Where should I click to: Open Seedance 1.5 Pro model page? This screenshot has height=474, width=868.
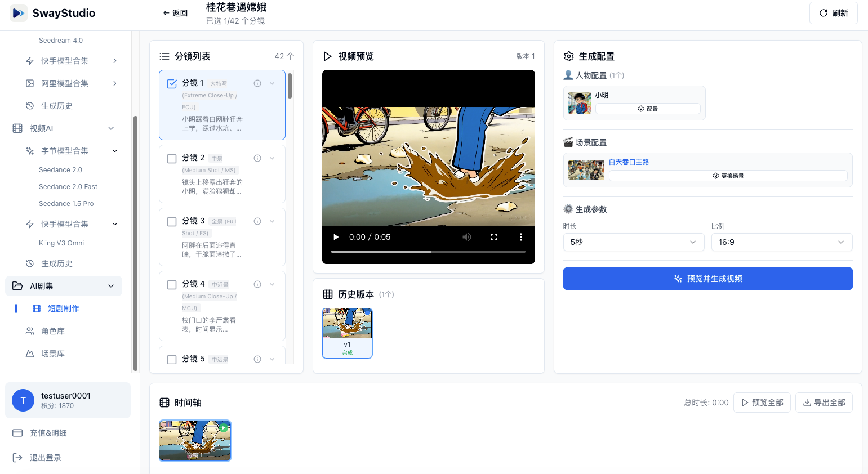coord(66,204)
